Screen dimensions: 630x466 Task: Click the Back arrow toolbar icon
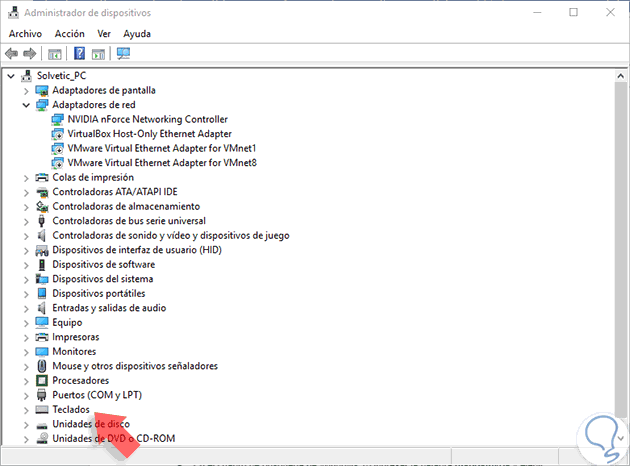11,53
